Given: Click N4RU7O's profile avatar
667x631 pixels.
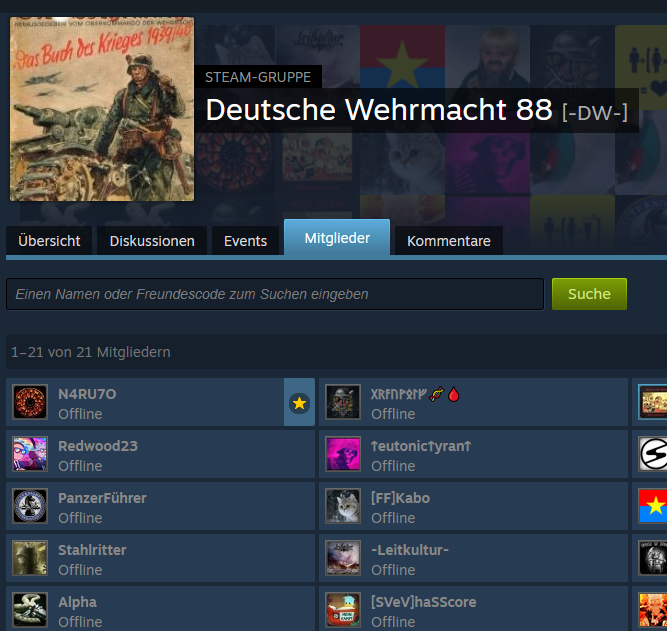Looking at the screenshot, I should coord(30,402).
